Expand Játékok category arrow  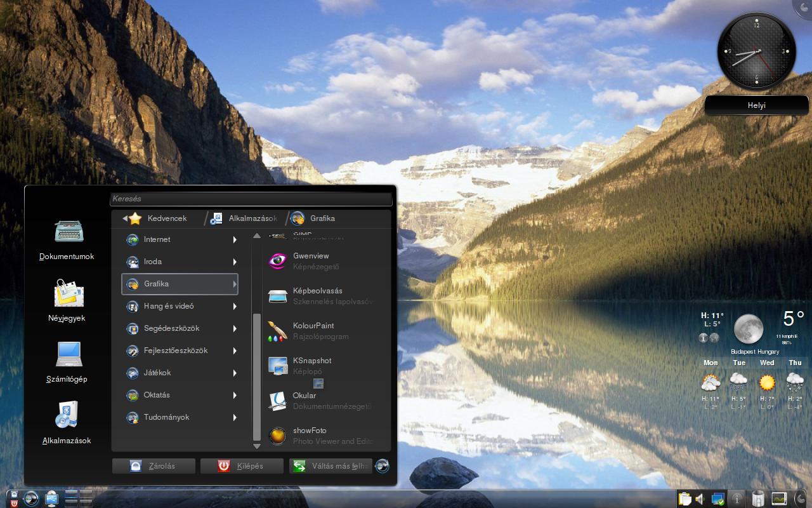click(x=235, y=373)
